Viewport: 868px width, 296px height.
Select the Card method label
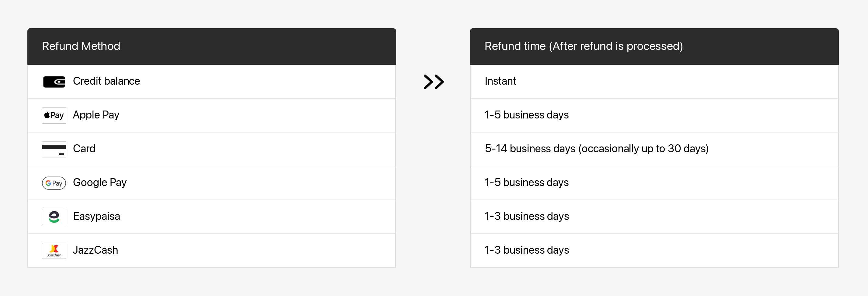pos(84,149)
